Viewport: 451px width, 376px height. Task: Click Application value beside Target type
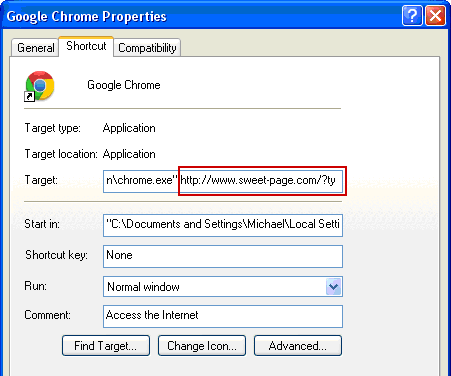(129, 128)
